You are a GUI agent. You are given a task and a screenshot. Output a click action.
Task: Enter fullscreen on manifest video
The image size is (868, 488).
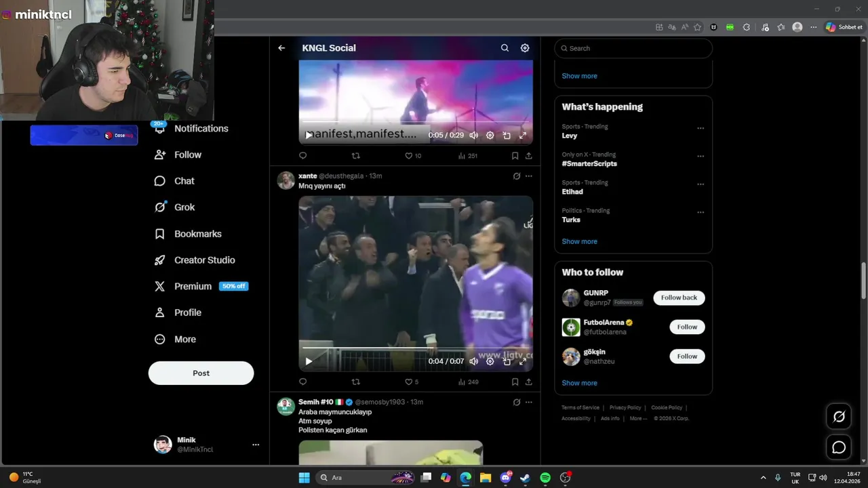[x=523, y=135]
